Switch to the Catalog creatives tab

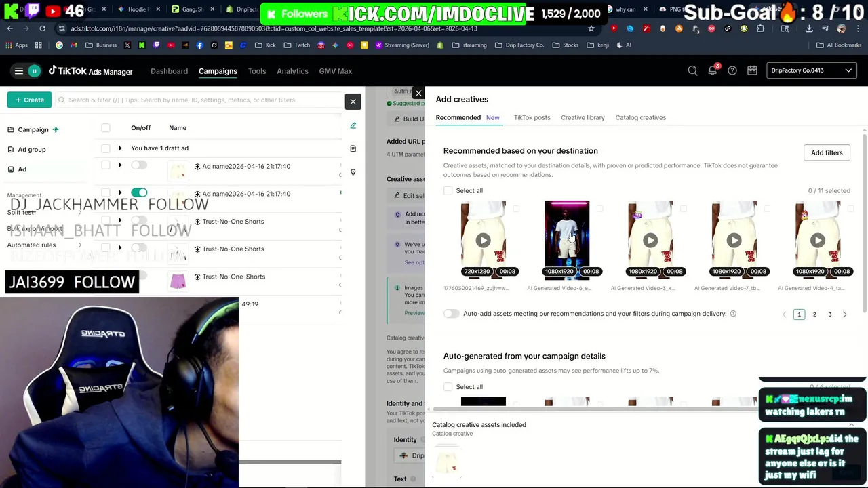(x=640, y=117)
